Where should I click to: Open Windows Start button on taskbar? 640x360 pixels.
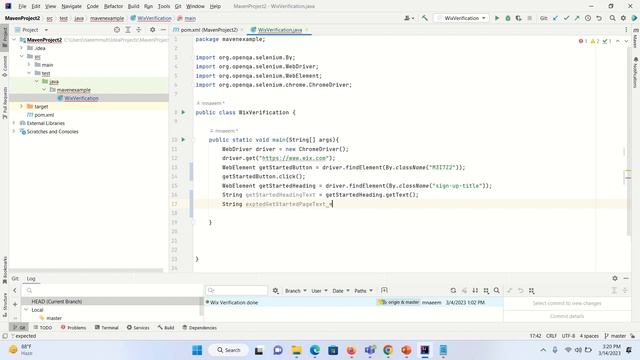(x=197, y=350)
